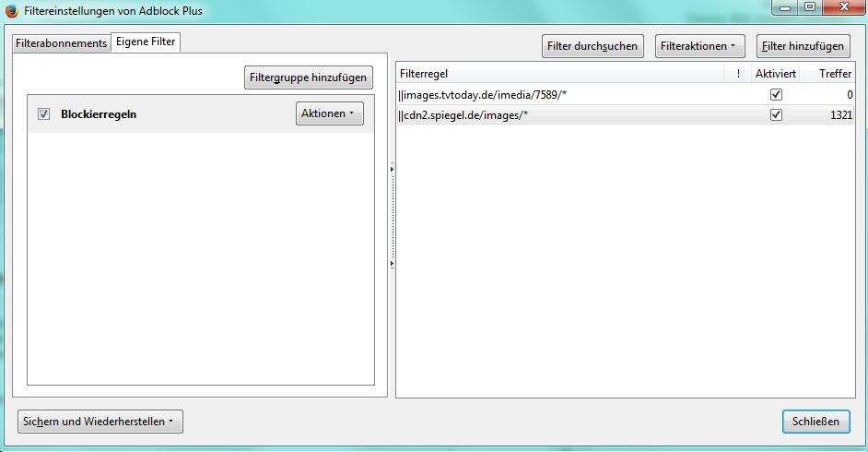Click the Filter durchsuchen button
This screenshot has width=868, height=452.
(x=592, y=46)
